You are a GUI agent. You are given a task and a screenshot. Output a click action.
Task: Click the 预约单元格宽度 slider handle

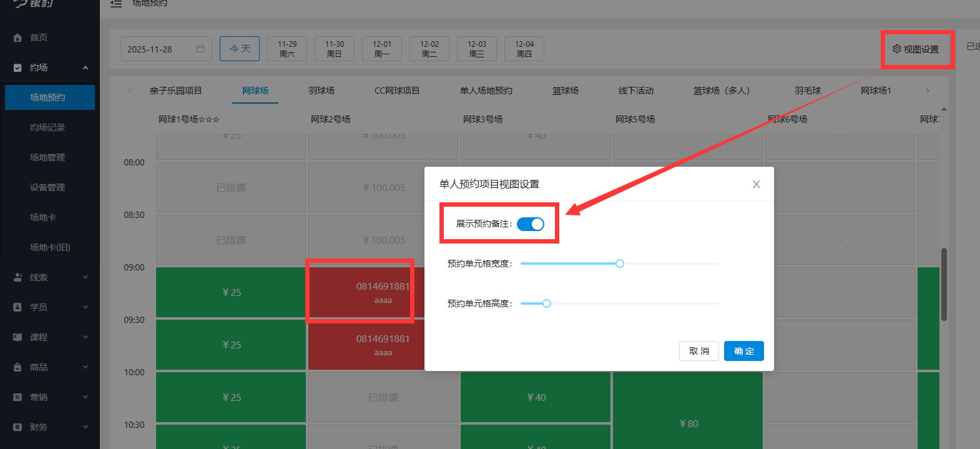pos(620,264)
